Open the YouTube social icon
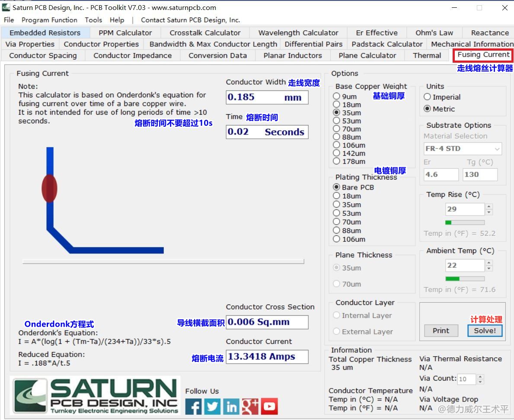Viewport: 514px width, 420px height. click(269, 407)
